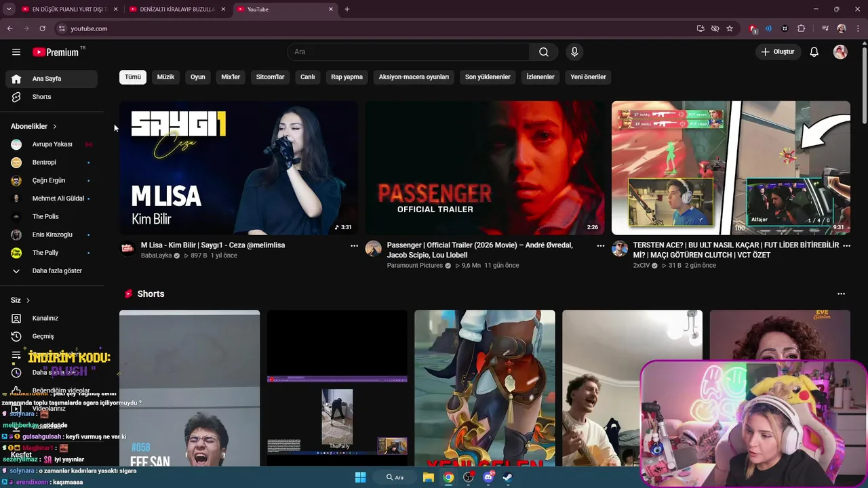Play the Passenger Official Trailer thumbnail
868x488 pixels.
[x=485, y=168]
